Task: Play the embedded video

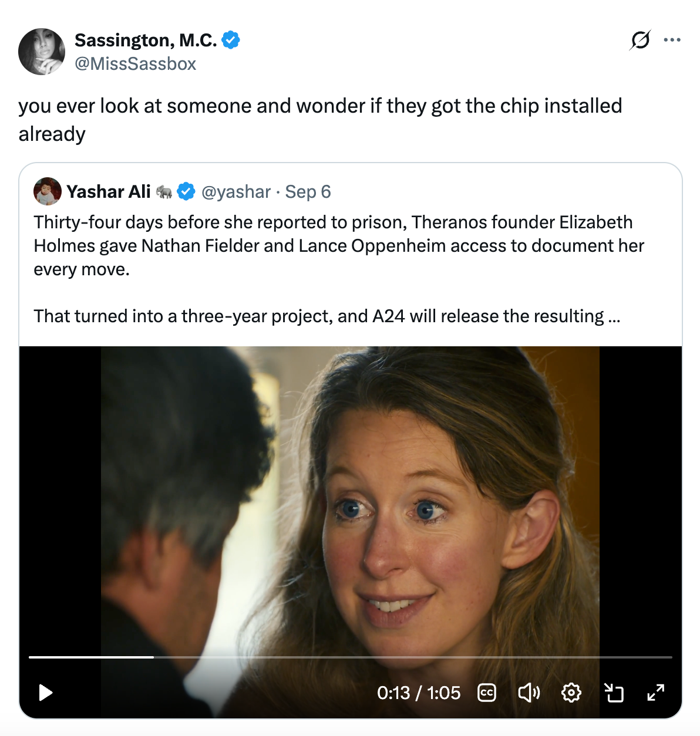Action: 45,693
